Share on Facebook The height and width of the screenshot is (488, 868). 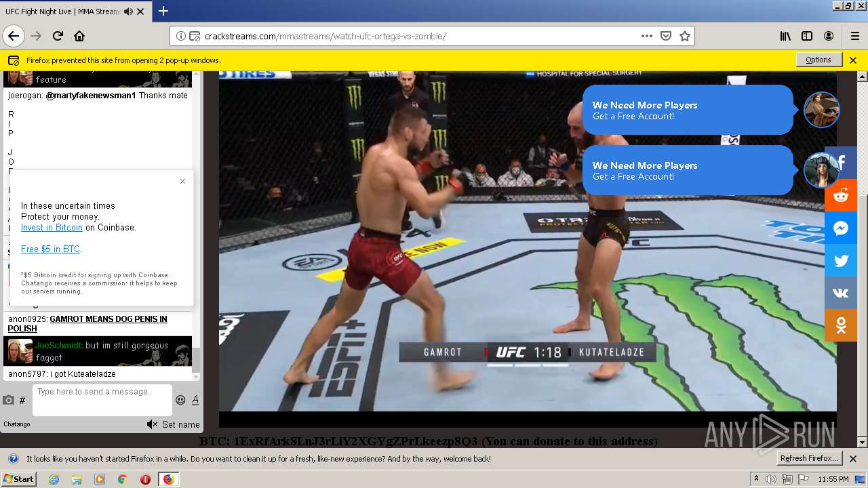(x=841, y=163)
